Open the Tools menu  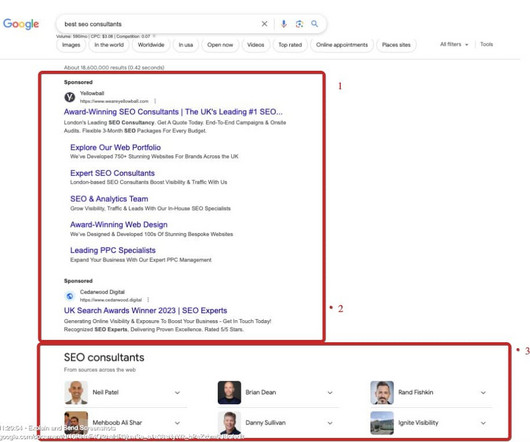(x=486, y=44)
